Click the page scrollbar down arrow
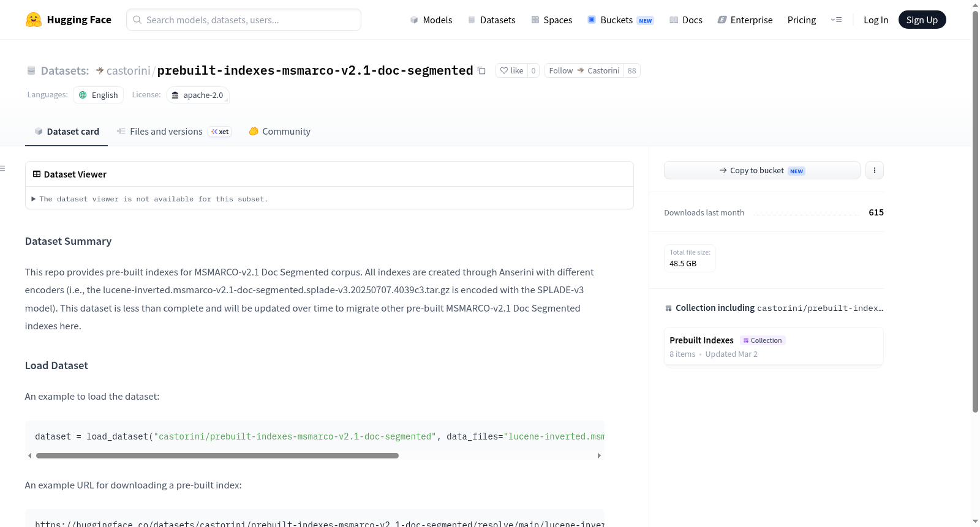Screen dimensions: 980x527 (975, 521)
